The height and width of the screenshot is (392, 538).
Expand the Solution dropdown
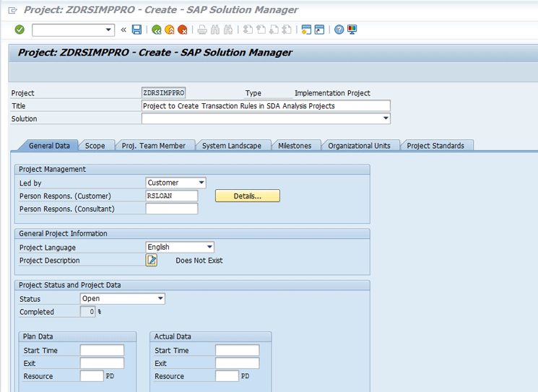(386, 118)
